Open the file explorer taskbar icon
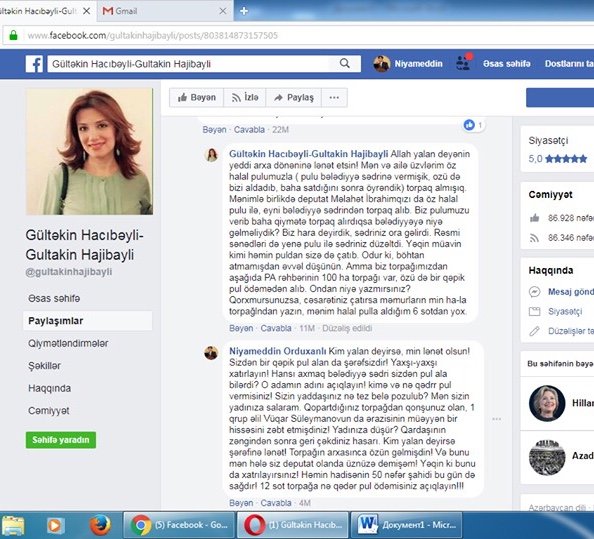 coord(13,525)
